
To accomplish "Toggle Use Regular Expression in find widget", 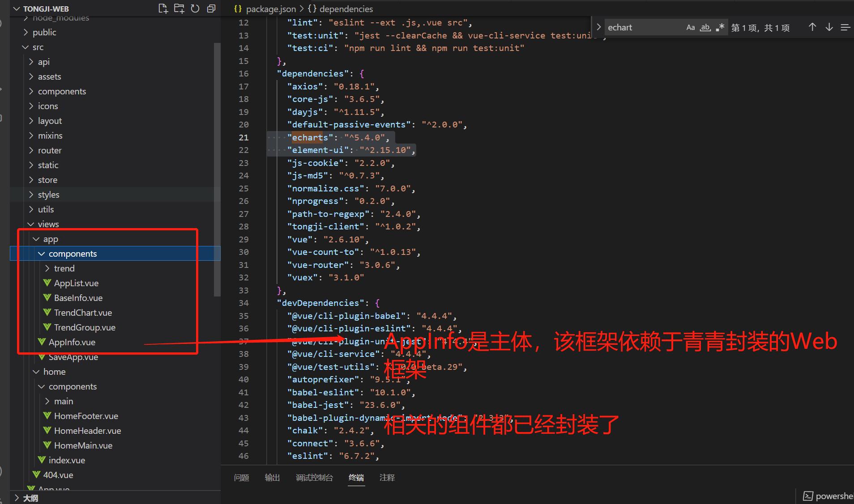I will pos(720,27).
